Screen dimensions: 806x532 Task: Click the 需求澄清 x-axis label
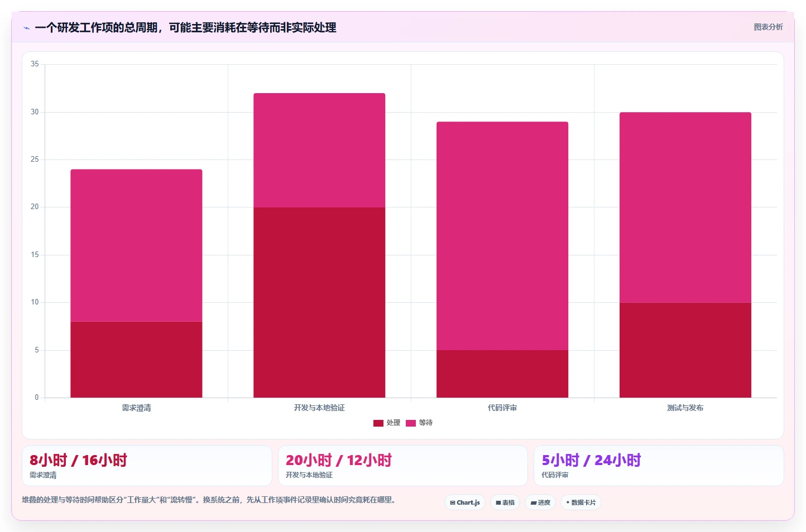click(x=136, y=408)
